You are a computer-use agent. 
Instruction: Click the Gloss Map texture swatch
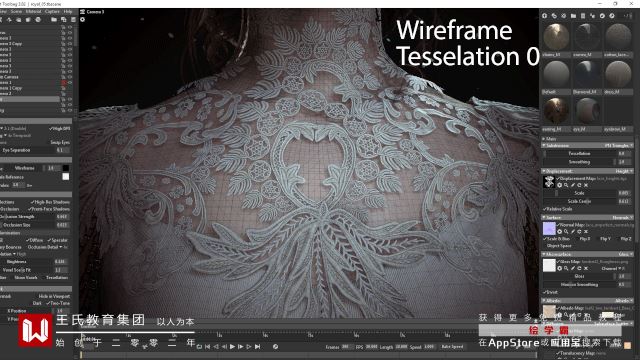click(549, 265)
